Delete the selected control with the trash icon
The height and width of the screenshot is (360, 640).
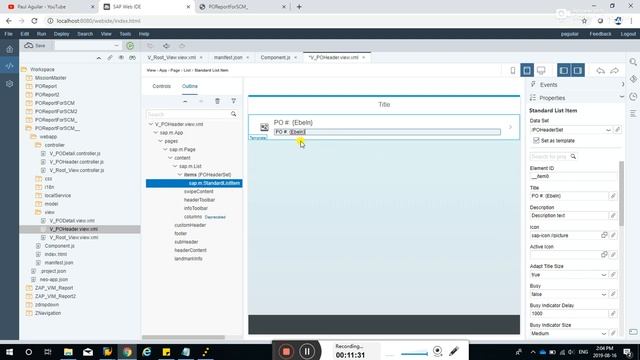coord(218,101)
